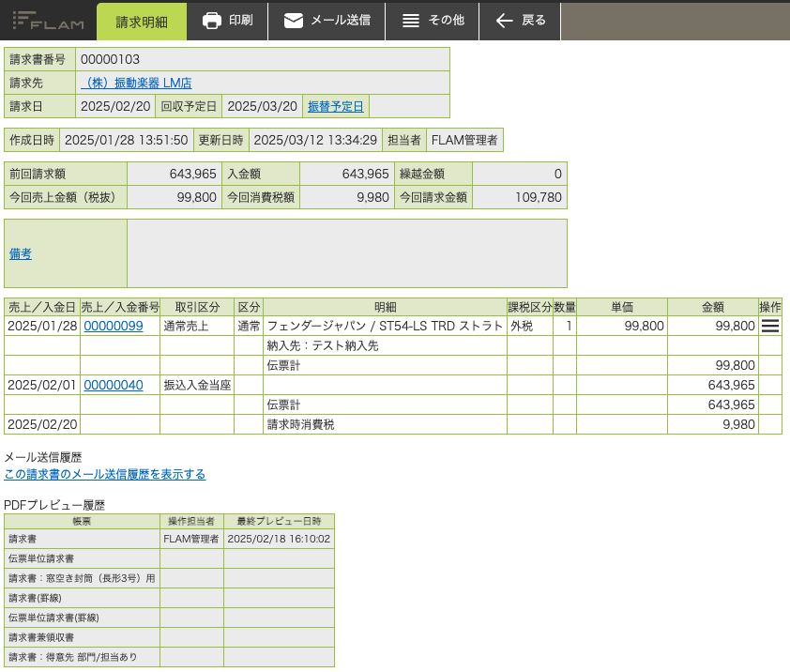Click the その他 hamburger menu icon
Screen dimensions: 790x672
click(x=411, y=21)
